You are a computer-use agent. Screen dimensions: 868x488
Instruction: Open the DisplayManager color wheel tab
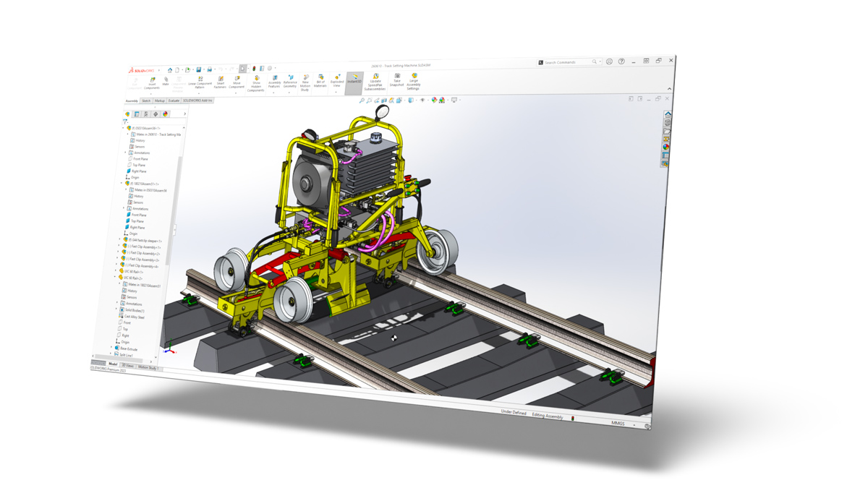(165, 114)
